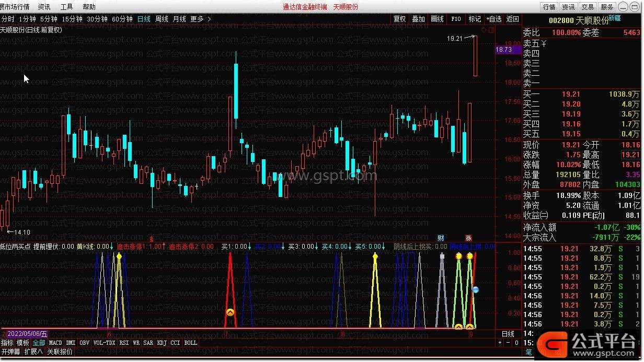Open the 资讯 menu in top menu bar

(x=44, y=7)
